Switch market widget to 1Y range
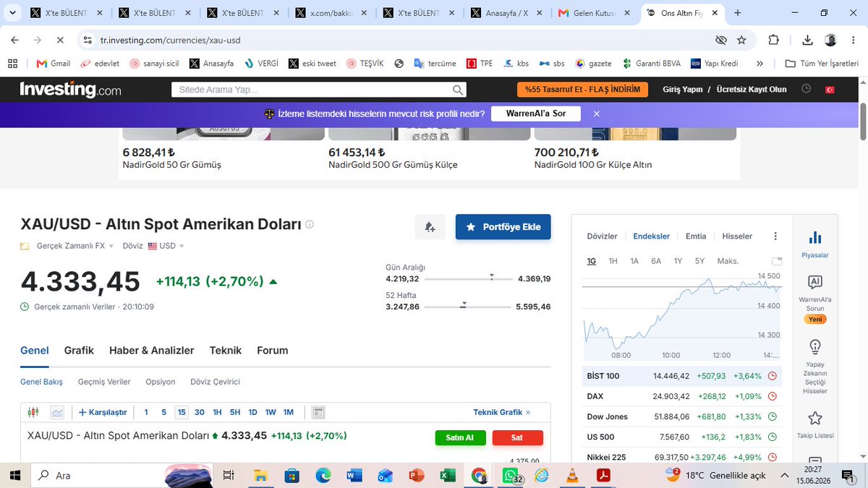The image size is (868, 488). 678,261
